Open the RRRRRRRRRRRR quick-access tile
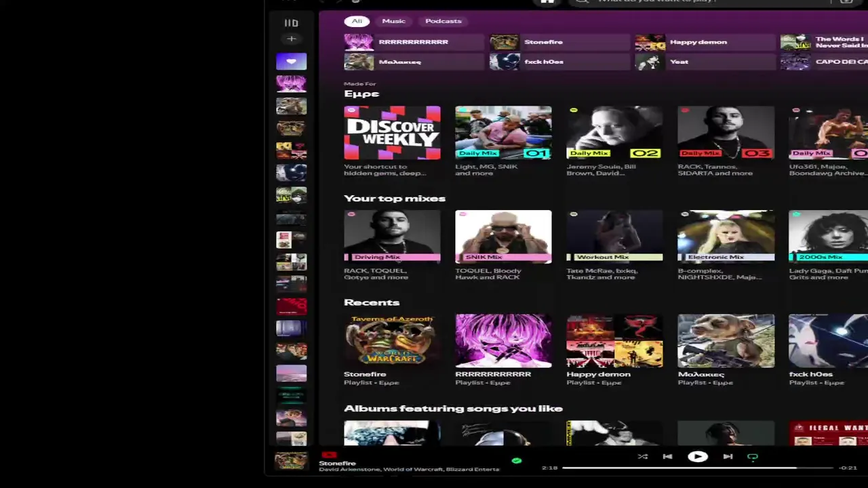This screenshot has height=488, width=868. pyautogui.click(x=414, y=42)
